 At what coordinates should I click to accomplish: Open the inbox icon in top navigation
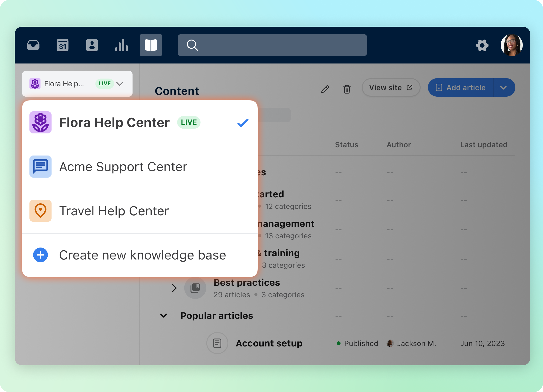tap(33, 45)
